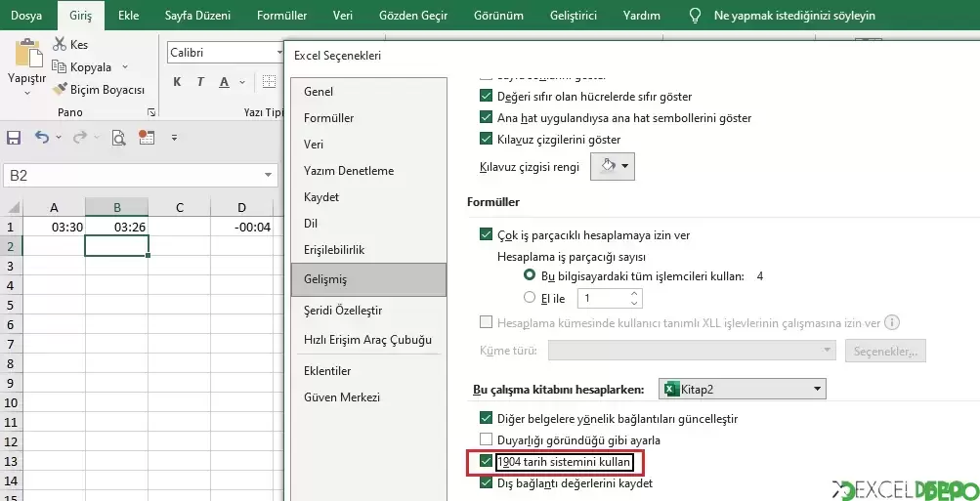
Task: Click the borders icon in font group
Action: 270,82
